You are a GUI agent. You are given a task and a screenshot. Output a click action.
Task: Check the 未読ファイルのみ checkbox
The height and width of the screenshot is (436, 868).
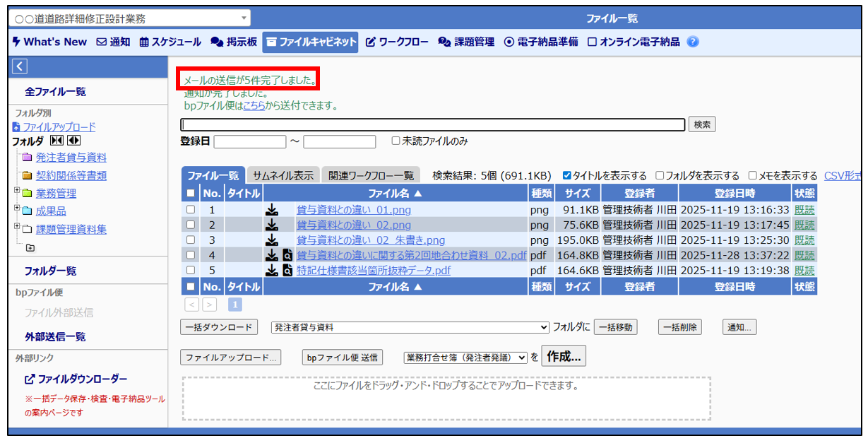click(x=396, y=141)
